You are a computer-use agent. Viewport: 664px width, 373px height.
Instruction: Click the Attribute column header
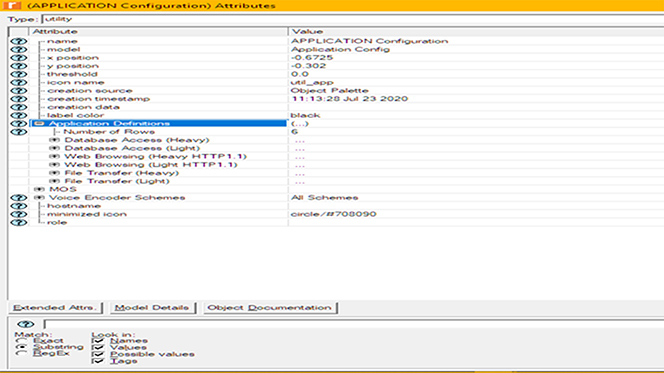(158, 31)
